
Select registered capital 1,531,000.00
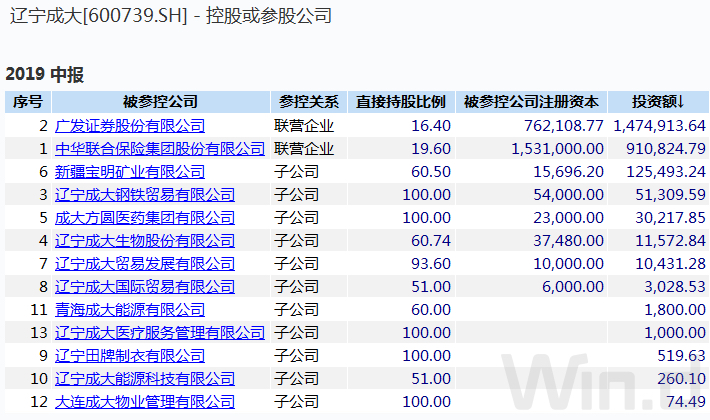[x=557, y=149]
